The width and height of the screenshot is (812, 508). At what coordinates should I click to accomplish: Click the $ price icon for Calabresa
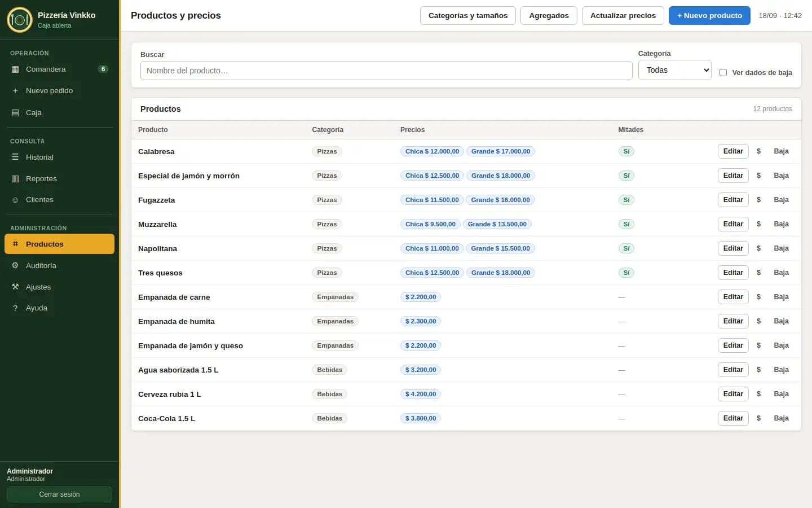pos(758,151)
